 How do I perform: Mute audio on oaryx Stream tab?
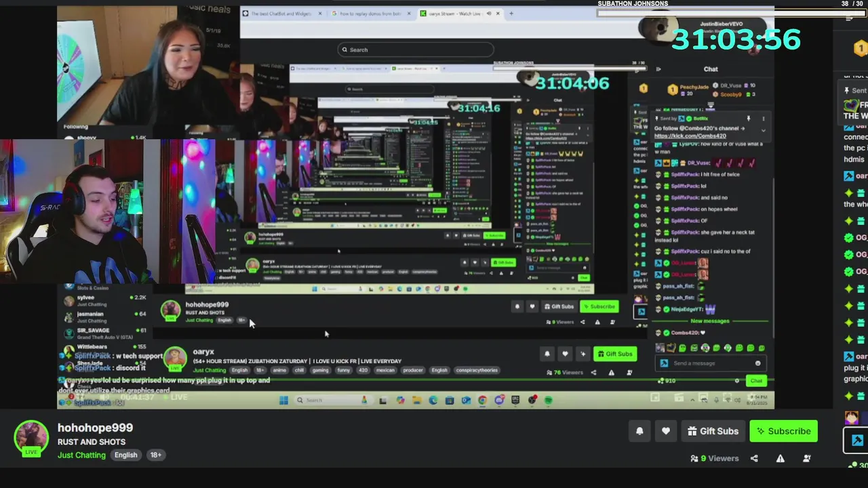[x=488, y=14]
